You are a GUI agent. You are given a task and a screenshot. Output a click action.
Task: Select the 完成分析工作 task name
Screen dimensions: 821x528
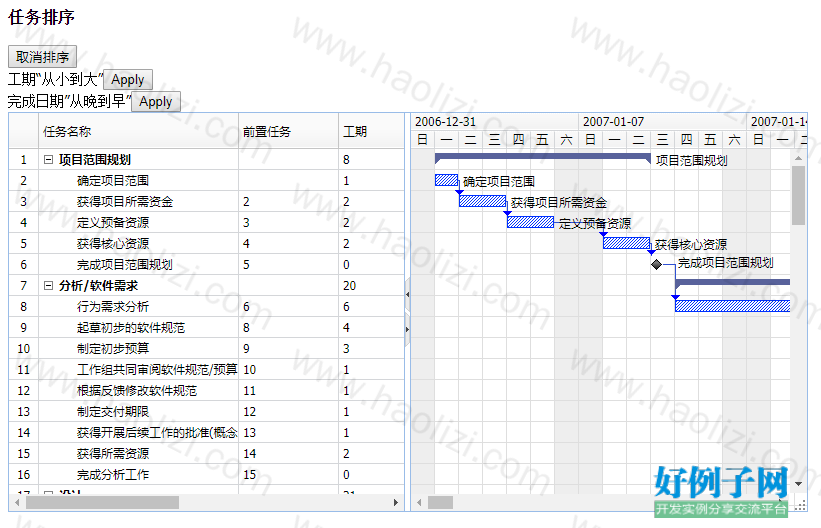pos(113,475)
